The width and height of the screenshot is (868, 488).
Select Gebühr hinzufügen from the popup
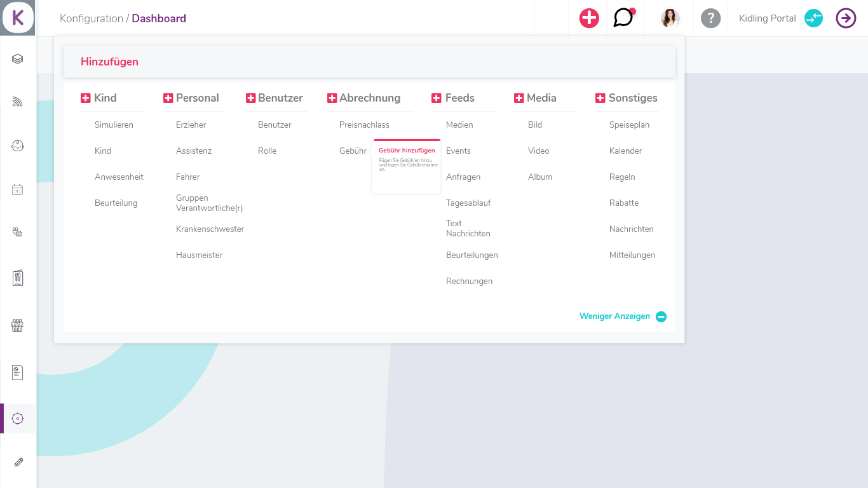407,150
